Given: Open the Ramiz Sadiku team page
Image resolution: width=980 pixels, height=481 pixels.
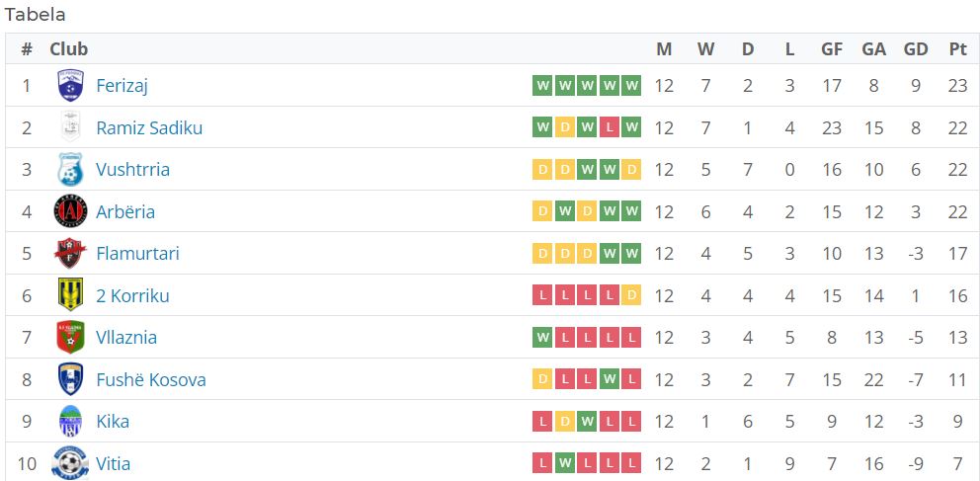Looking at the screenshot, I should click(149, 128).
